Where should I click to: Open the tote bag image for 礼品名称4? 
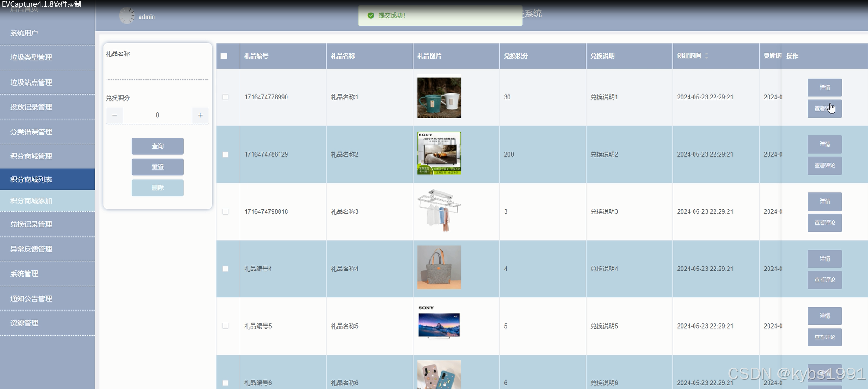(439, 267)
